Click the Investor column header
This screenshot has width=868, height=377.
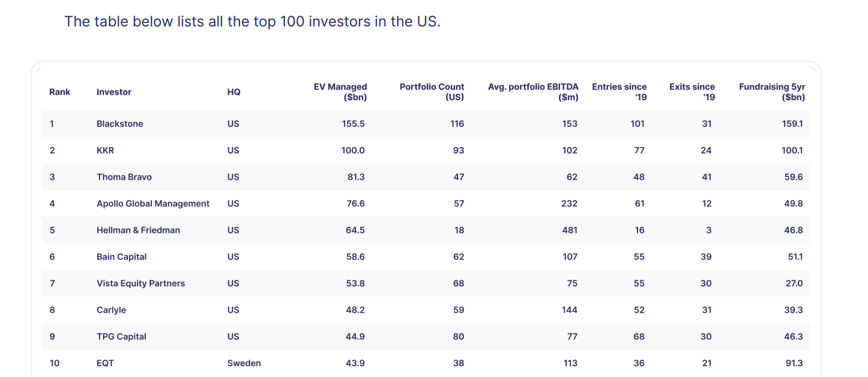[113, 92]
